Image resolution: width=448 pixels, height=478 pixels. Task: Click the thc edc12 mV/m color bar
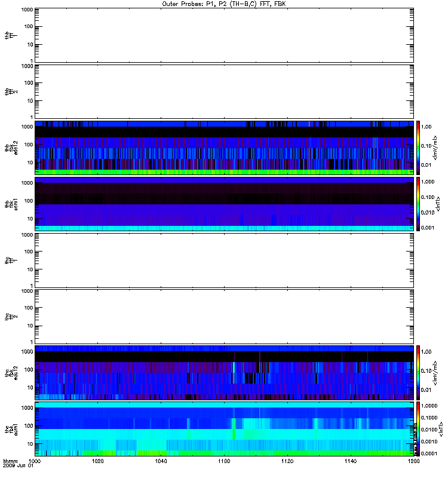[419, 372]
